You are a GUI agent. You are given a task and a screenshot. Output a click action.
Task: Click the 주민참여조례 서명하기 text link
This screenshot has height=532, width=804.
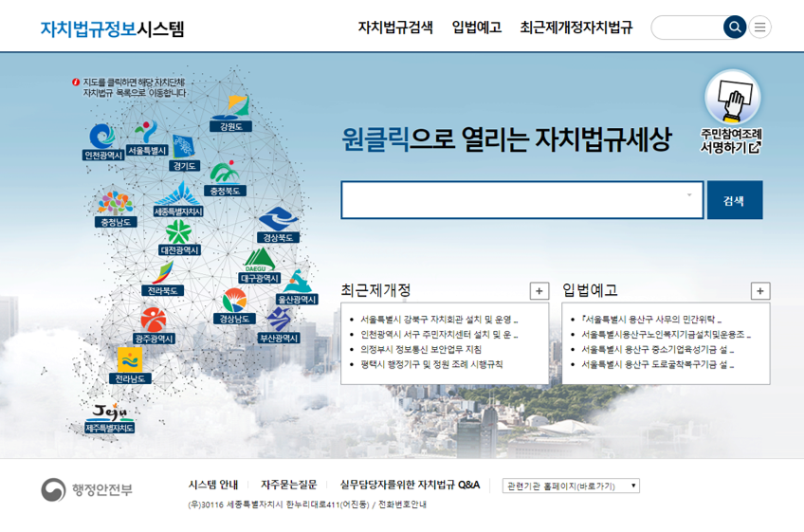point(731,141)
